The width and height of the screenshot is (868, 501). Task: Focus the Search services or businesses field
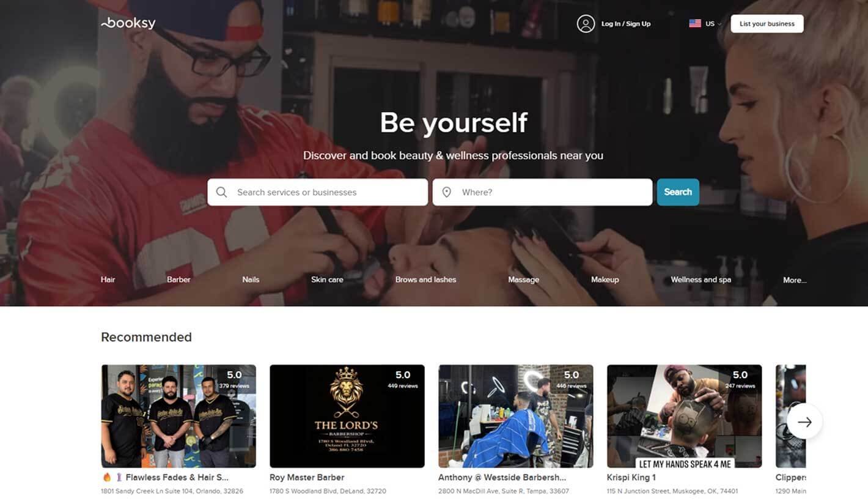pyautogui.click(x=317, y=192)
